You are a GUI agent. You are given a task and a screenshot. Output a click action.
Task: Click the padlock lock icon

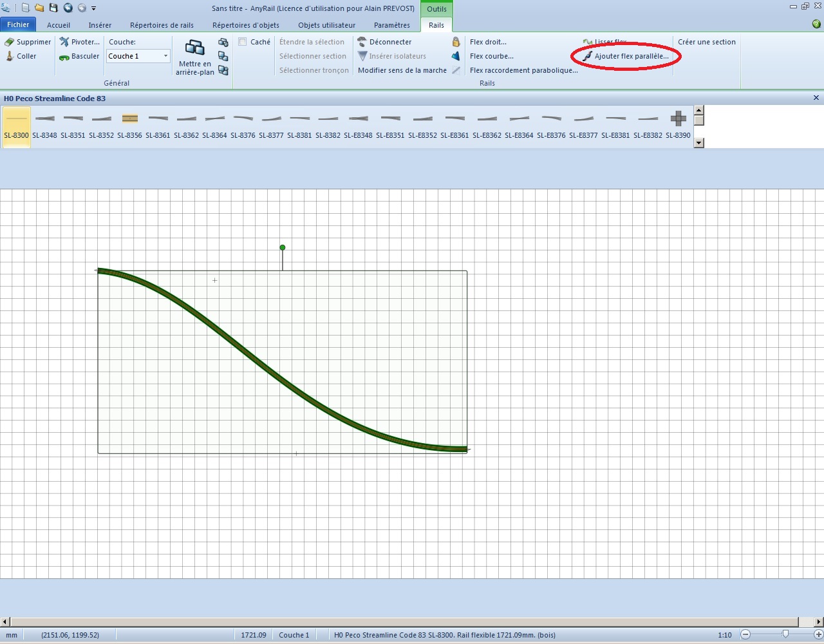(456, 42)
